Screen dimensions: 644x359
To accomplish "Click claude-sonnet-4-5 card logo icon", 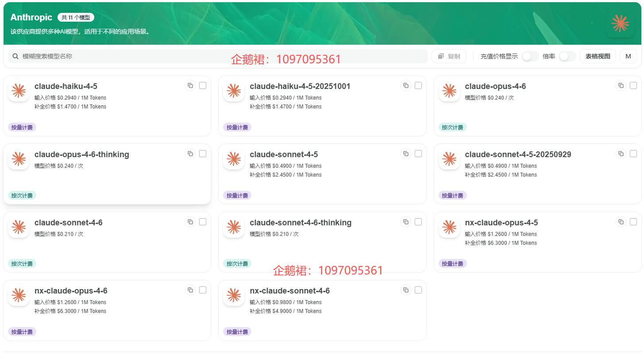I will [234, 159].
